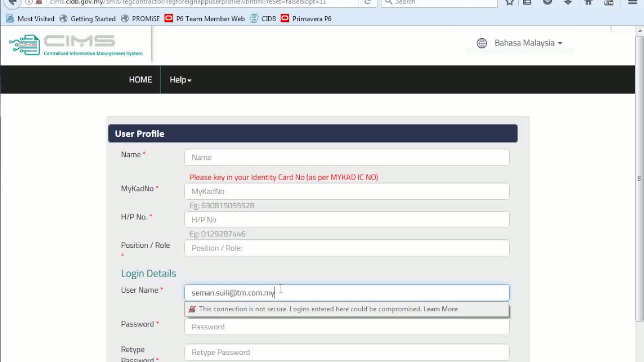This screenshot has height=362, width=644.
Task: Open the Primavera P6 bookmark
Action: click(x=306, y=19)
